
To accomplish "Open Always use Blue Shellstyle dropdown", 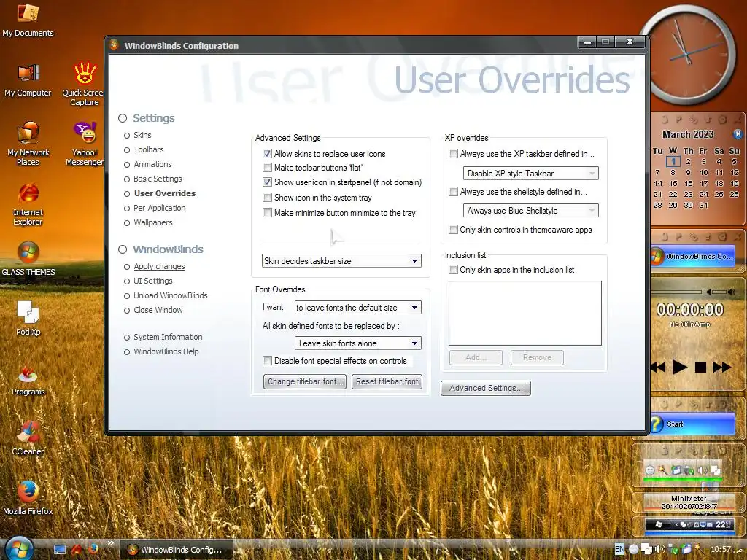I will tap(531, 211).
